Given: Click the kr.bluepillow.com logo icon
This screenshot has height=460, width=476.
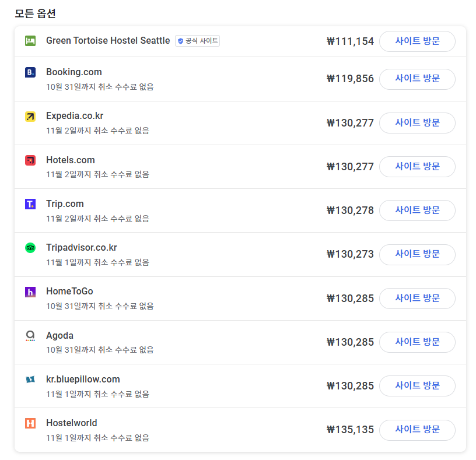Looking at the screenshot, I should coord(30,380).
